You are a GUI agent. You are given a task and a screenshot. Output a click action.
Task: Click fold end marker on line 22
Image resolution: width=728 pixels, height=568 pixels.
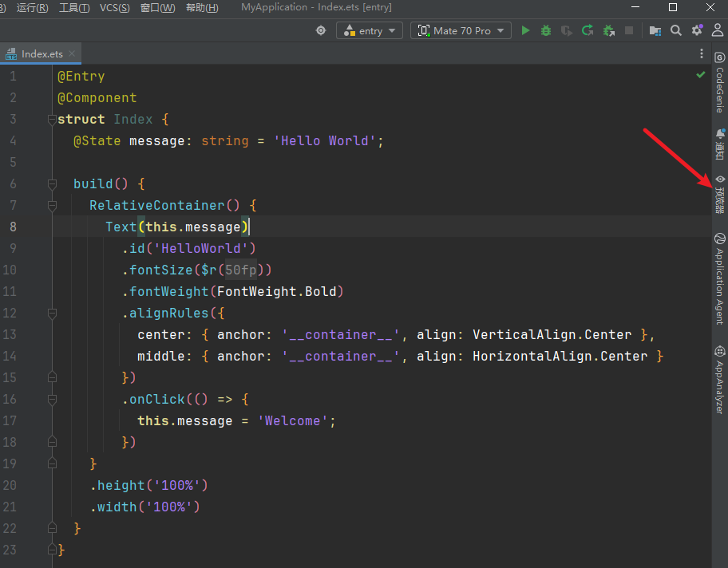(52, 528)
